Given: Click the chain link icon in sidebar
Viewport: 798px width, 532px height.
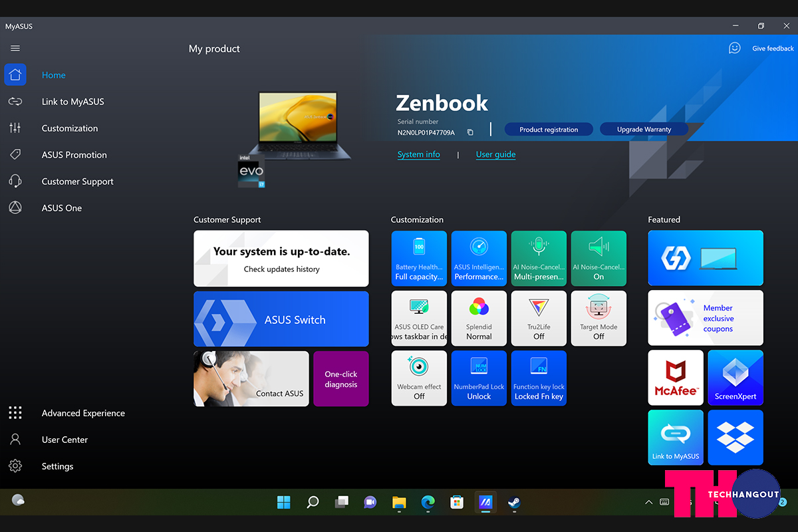Looking at the screenshot, I should pos(15,102).
